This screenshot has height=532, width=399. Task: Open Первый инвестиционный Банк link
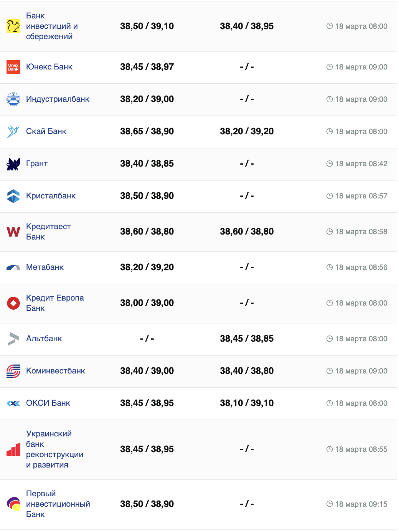pos(58,504)
